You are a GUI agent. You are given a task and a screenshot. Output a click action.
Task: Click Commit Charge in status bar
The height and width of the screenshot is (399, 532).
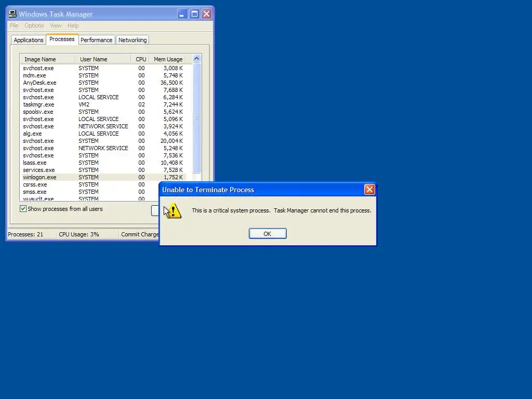coord(140,234)
